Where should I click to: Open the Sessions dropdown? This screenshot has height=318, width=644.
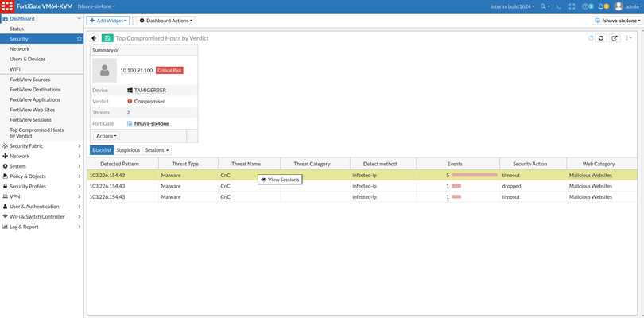tap(157, 150)
